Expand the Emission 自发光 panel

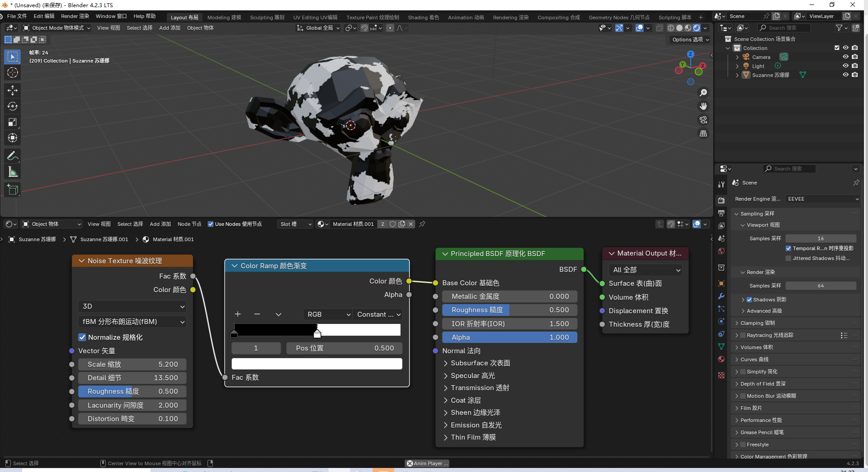(476, 425)
